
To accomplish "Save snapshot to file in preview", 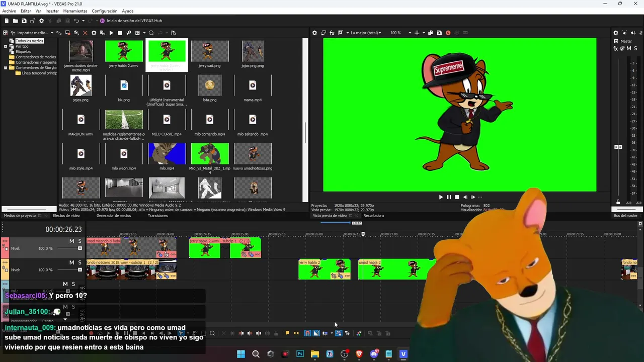I will tap(439, 33).
